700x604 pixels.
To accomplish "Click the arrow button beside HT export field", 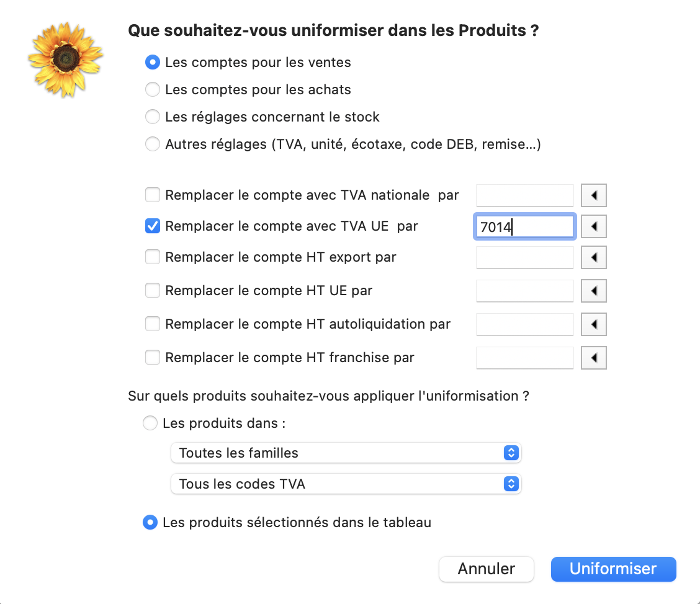I will [593, 257].
